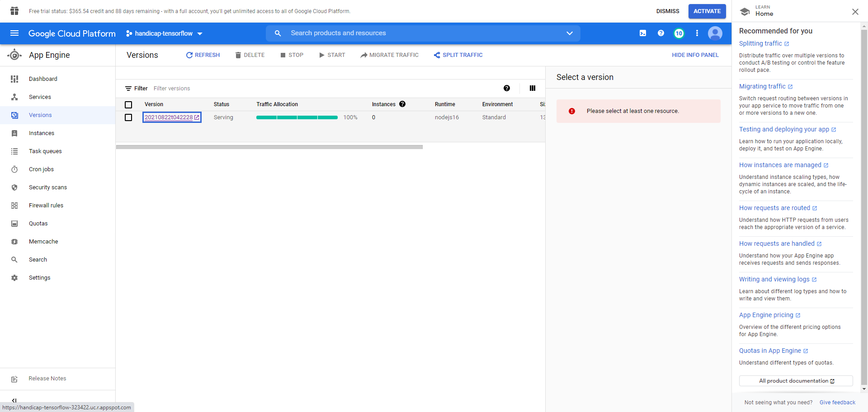Focus the Search products and resources field
This screenshot has height=412, width=868.
423,33
